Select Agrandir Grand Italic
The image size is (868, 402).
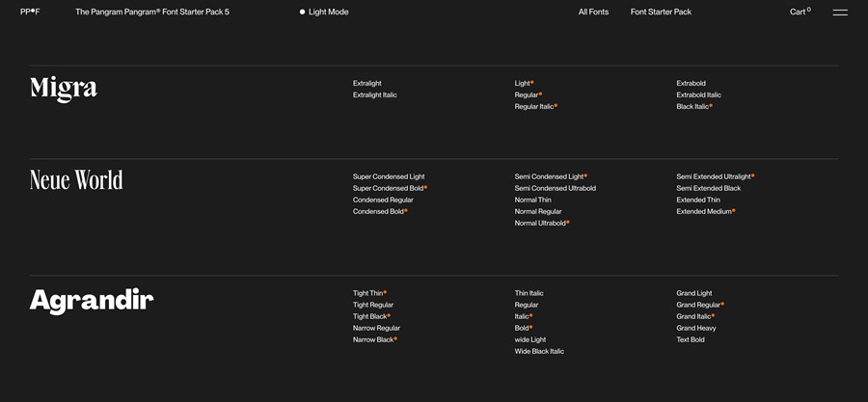(x=693, y=317)
